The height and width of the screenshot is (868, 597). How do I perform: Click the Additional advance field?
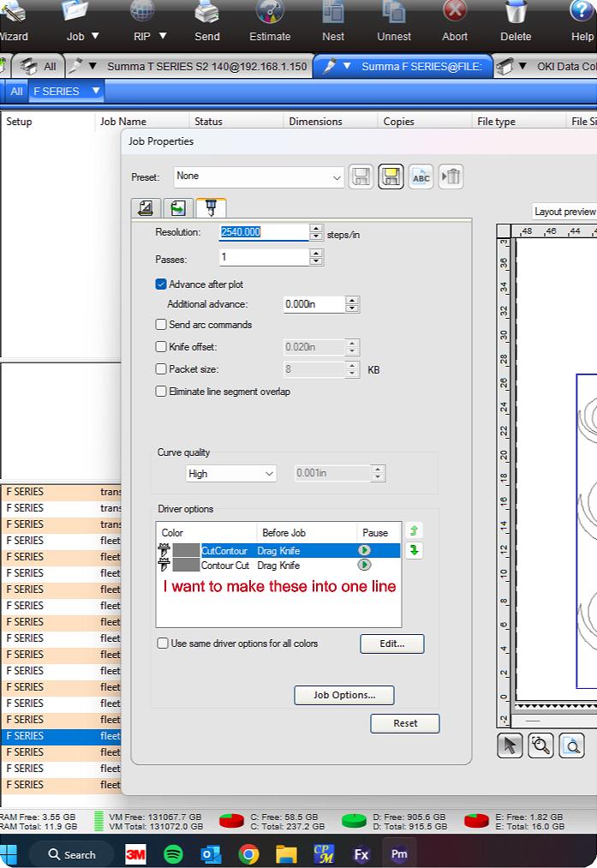[x=314, y=304]
